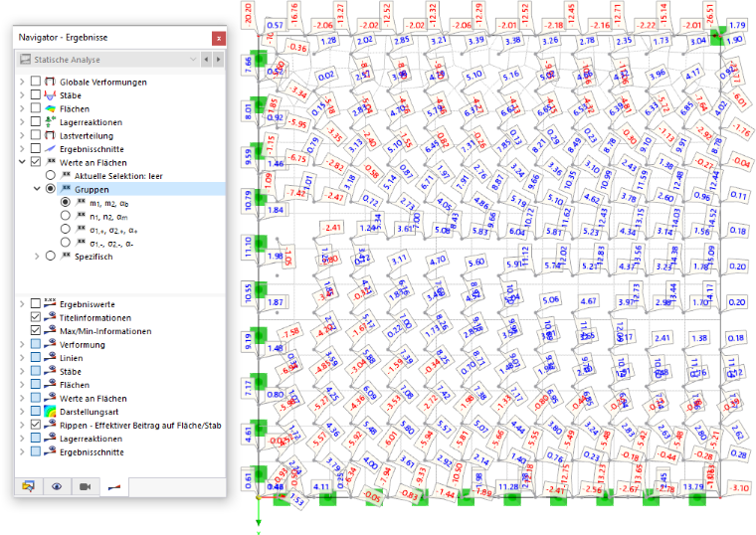Open the camera views tab
Image resolution: width=756 pixels, height=535 pixels.
[86, 486]
